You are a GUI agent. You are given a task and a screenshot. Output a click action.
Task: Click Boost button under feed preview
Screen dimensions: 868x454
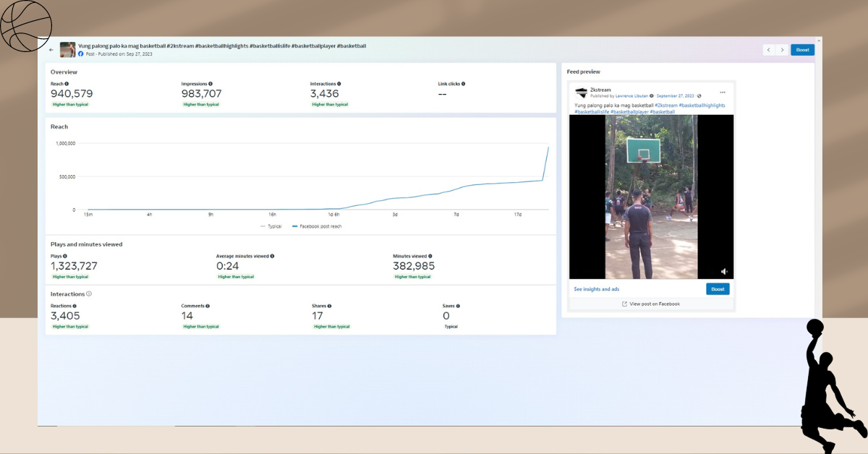pos(718,289)
